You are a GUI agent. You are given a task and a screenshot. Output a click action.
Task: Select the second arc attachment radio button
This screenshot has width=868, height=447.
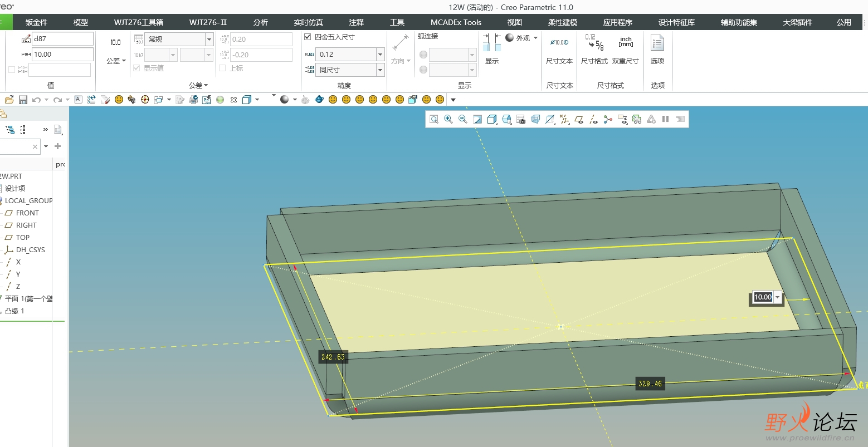click(423, 70)
